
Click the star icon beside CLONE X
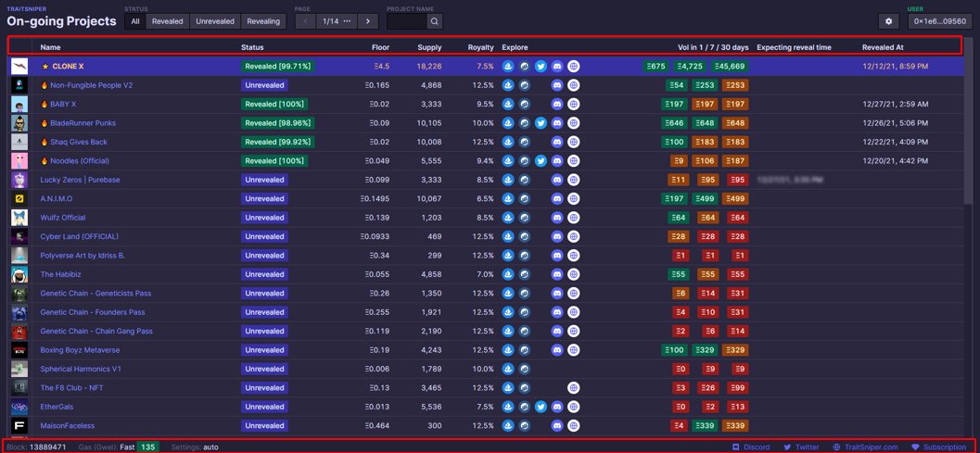(45, 66)
